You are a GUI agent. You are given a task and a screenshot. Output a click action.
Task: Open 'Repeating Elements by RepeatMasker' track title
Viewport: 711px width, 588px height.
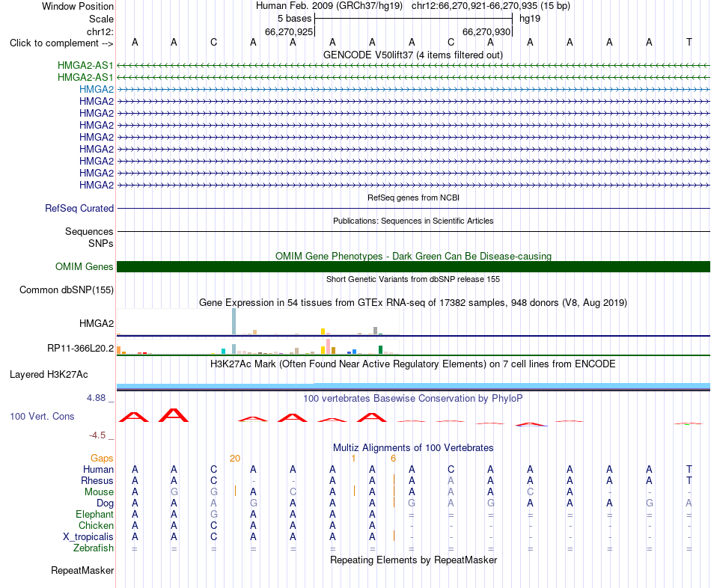413,560
